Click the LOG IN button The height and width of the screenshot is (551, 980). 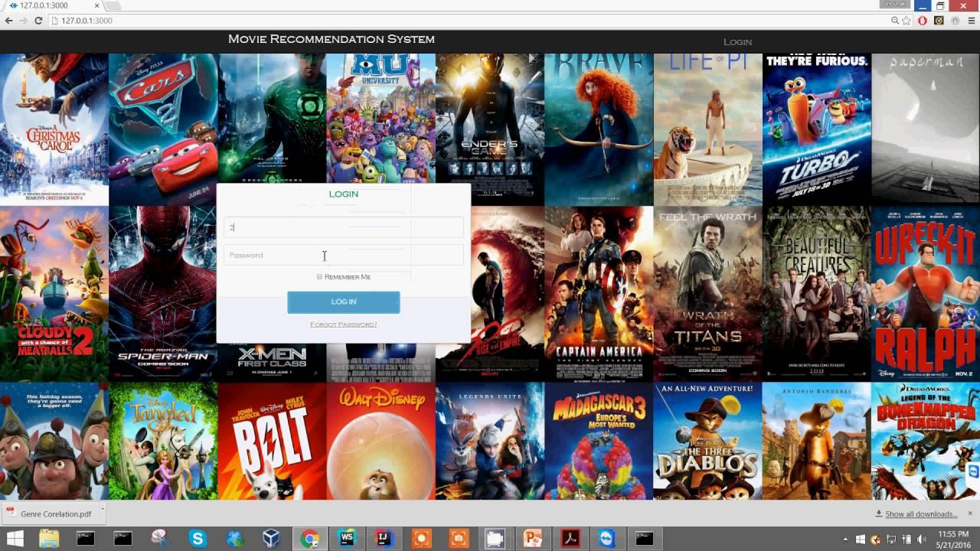coord(344,302)
